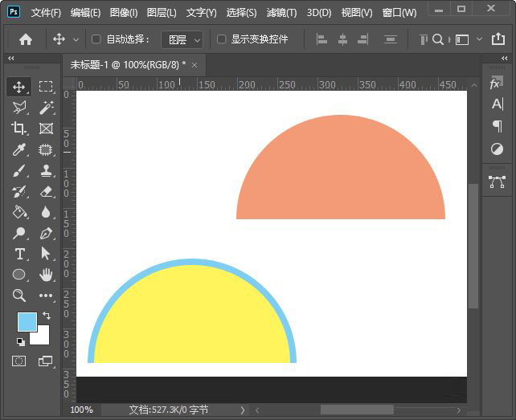516x420 pixels.
Task: Select the Ellipse shape tool
Action: point(18,275)
